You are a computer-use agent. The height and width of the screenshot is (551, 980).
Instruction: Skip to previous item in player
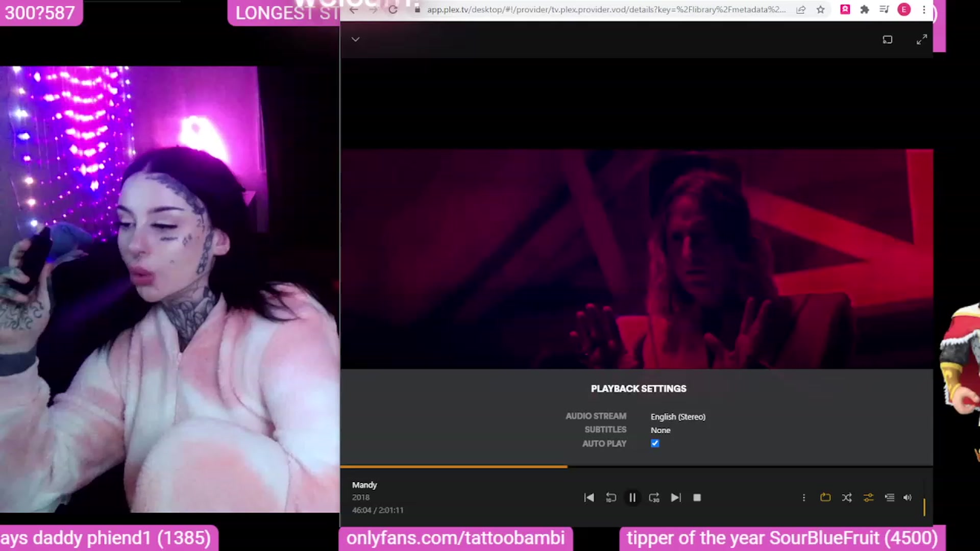tap(589, 497)
